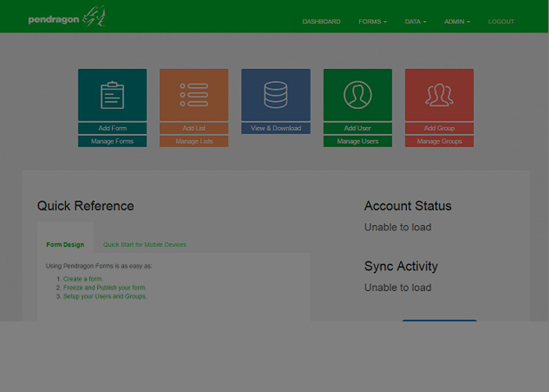Expand the Admin navigation dropdown
The width and height of the screenshot is (549, 392).
tap(457, 22)
